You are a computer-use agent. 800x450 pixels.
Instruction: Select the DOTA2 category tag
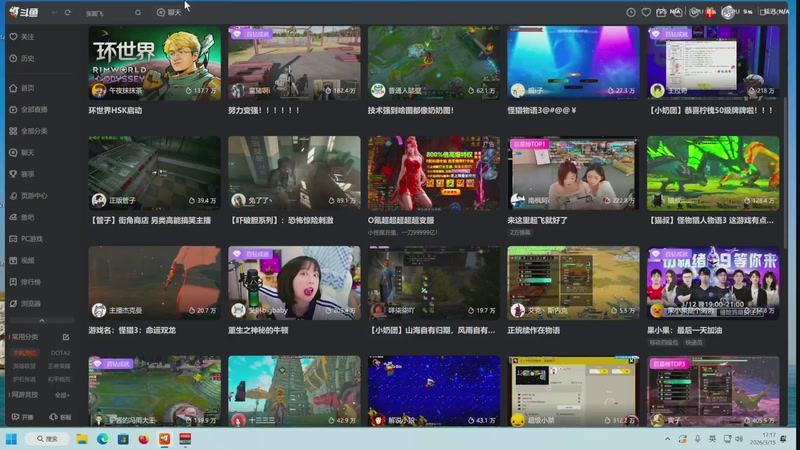60,353
